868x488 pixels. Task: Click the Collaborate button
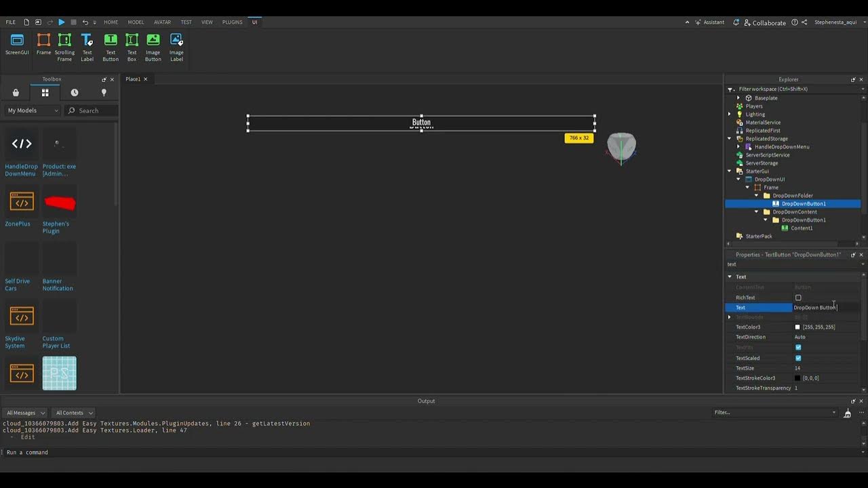tap(765, 22)
